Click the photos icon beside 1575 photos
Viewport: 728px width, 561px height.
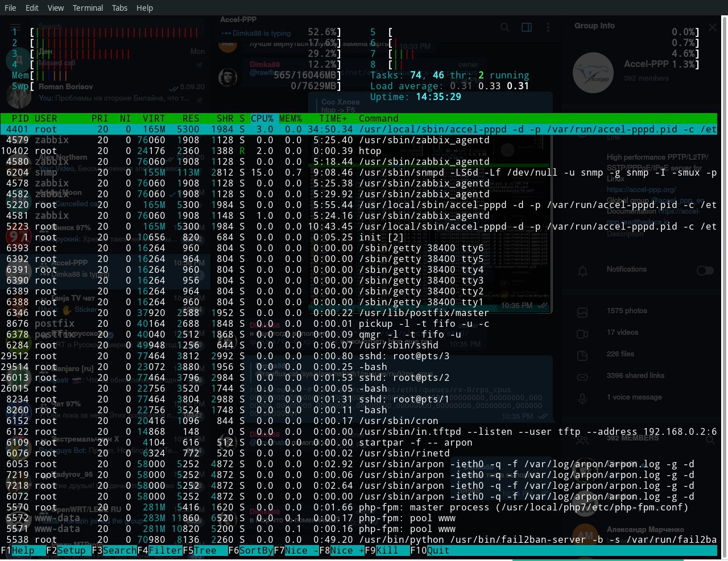(582, 312)
